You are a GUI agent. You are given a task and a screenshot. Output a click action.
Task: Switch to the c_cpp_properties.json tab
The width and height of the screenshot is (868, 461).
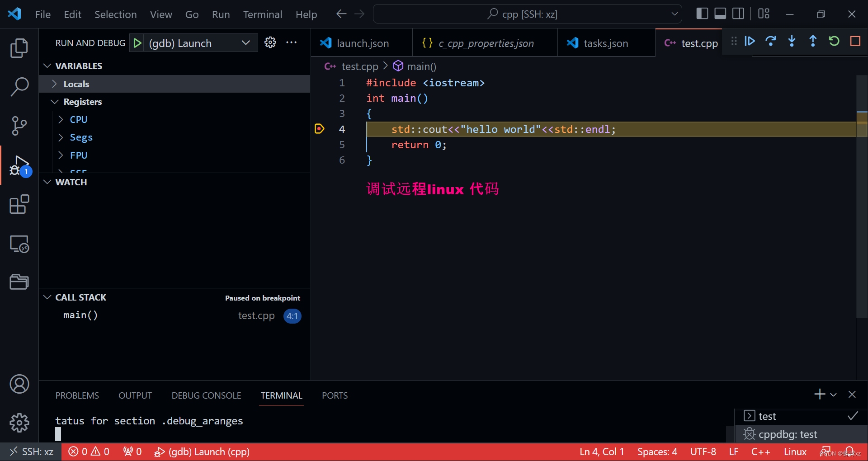(x=485, y=43)
